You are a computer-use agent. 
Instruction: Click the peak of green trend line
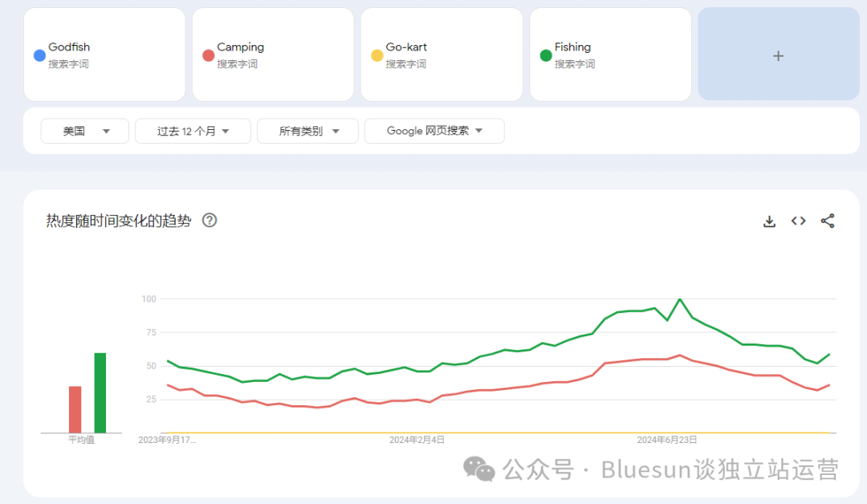click(680, 299)
